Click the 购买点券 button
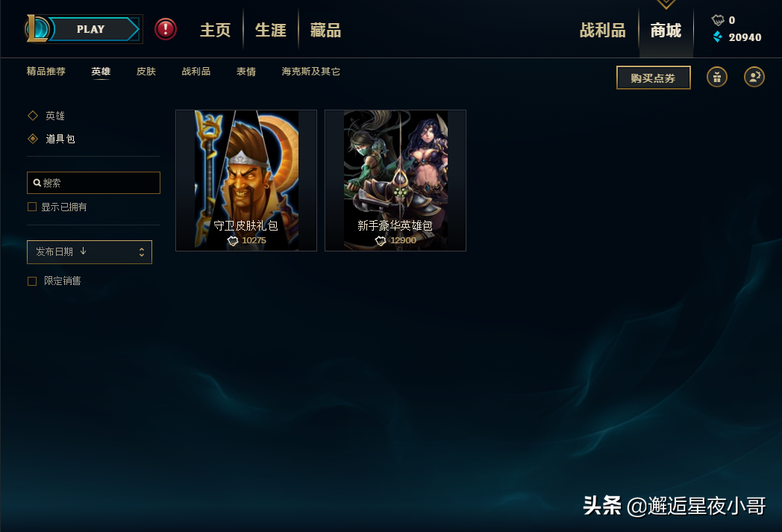This screenshot has width=782, height=532. point(654,78)
